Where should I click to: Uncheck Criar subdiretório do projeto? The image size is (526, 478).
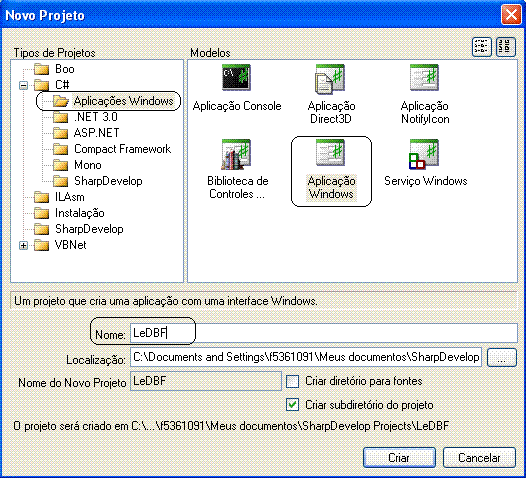pyautogui.click(x=292, y=405)
